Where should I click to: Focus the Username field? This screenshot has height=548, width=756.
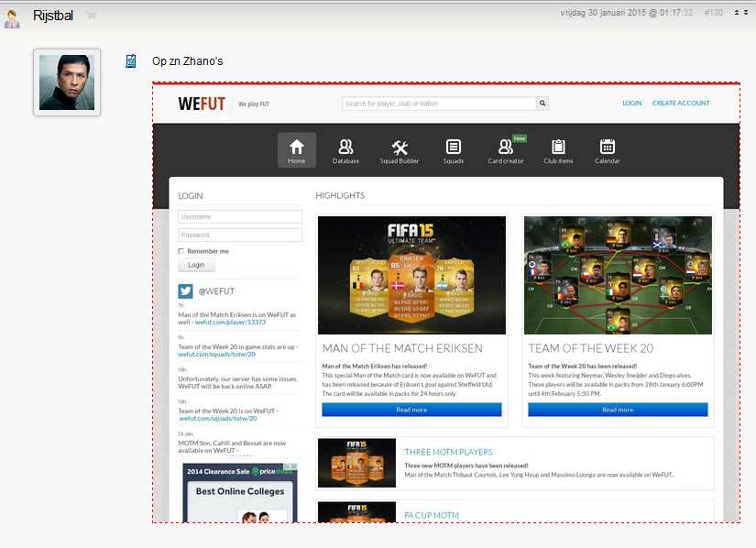(x=240, y=217)
